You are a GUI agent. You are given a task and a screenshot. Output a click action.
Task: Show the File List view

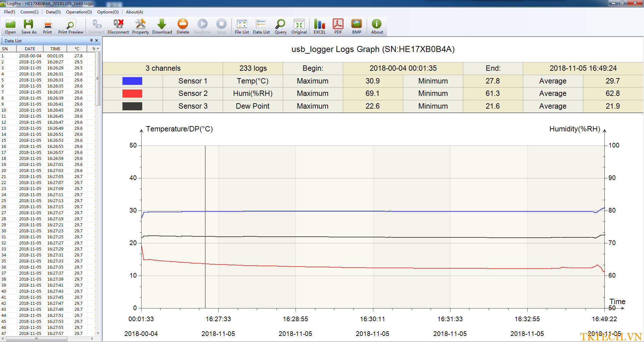241,26
